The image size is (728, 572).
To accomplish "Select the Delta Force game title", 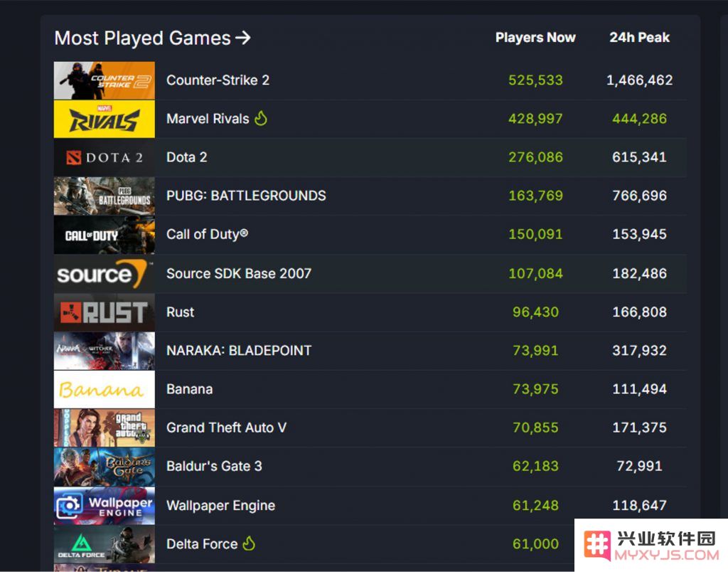I will (202, 544).
